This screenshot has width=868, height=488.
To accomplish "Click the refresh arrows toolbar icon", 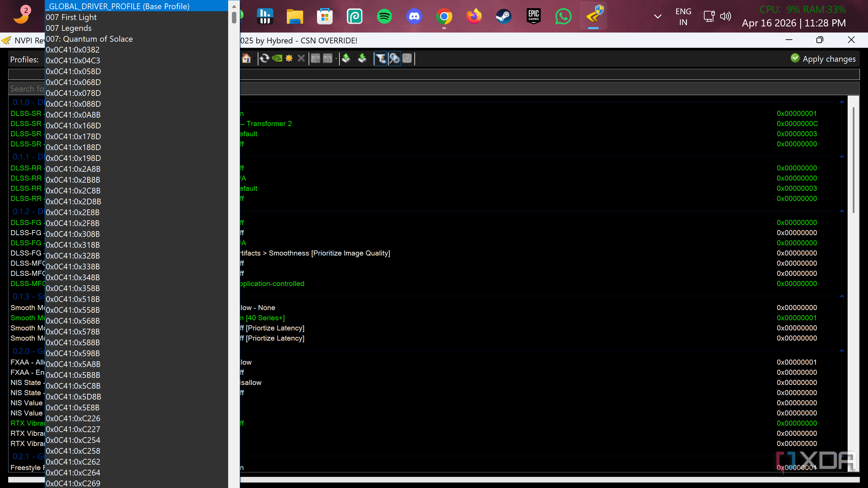I will click(x=264, y=59).
